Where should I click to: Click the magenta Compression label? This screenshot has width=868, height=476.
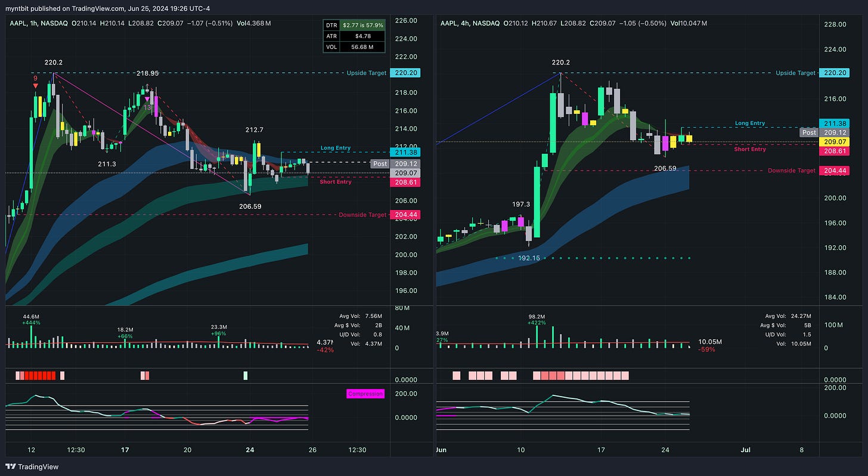(365, 394)
